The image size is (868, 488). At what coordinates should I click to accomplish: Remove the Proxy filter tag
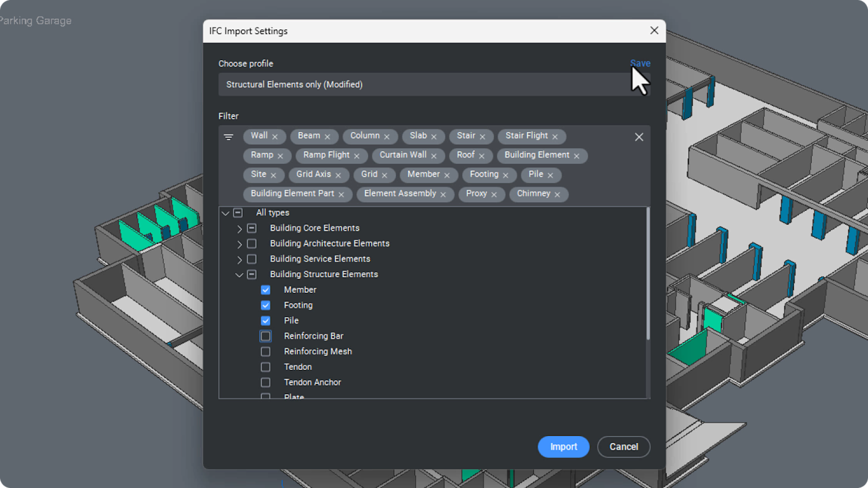pyautogui.click(x=495, y=194)
